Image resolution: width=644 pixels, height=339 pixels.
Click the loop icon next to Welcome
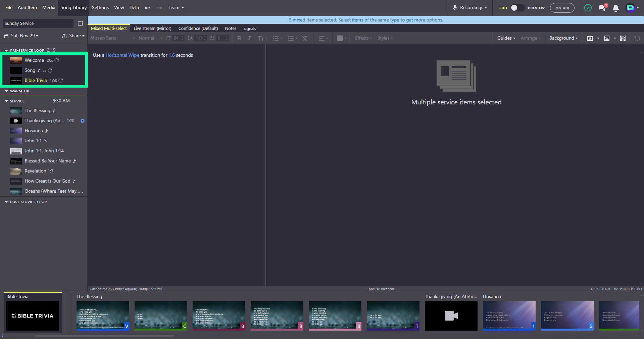point(57,60)
